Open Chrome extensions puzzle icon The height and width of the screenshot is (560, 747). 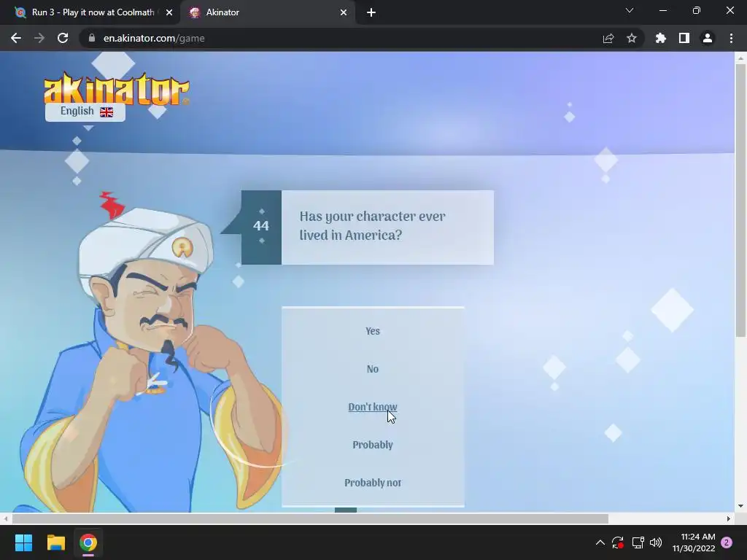pos(661,38)
